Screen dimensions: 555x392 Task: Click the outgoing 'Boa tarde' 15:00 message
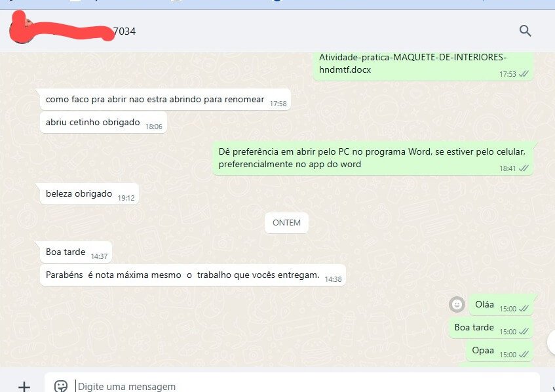[x=491, y=328]
